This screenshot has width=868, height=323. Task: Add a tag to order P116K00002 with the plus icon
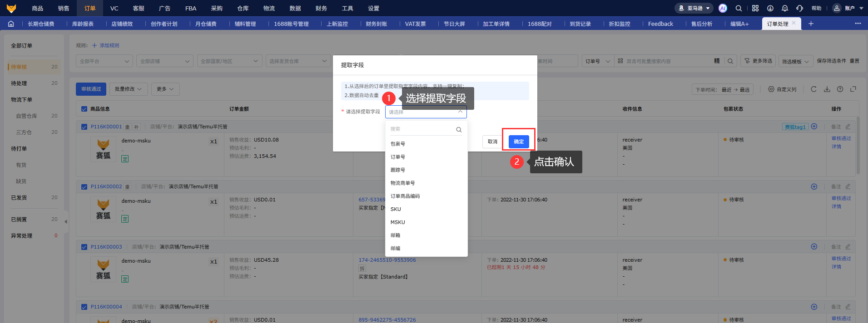coord(814,186)
